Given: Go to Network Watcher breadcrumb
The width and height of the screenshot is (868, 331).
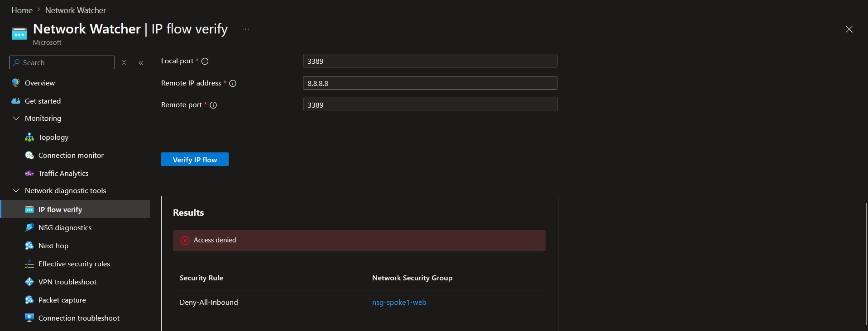Looking at the screenshot, I should pyautogui.click(x=76, y=10).
